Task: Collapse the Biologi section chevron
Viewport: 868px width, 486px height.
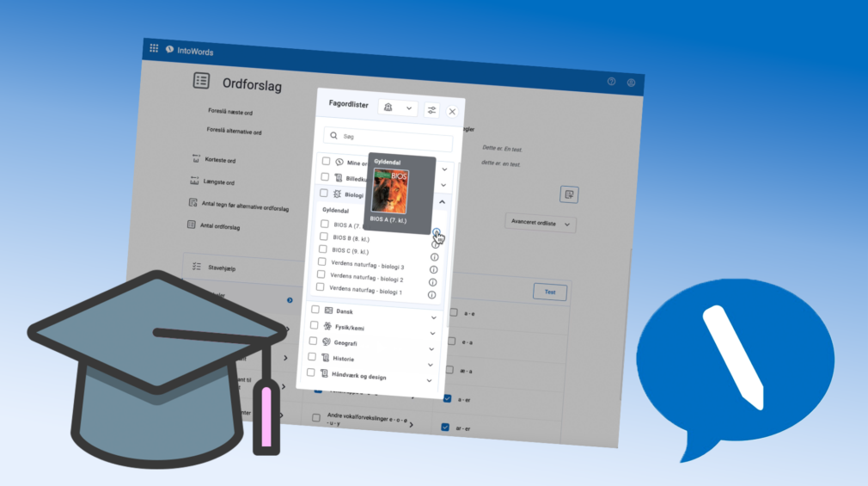Action: coord(443,202)
